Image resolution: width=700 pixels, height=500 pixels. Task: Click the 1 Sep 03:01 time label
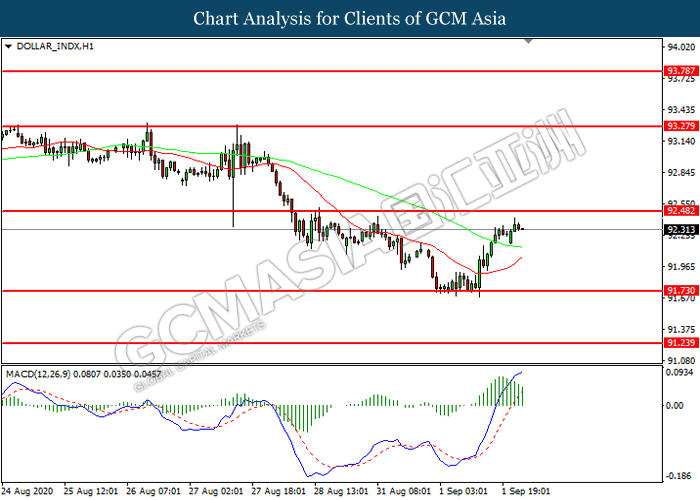point(464,491)
